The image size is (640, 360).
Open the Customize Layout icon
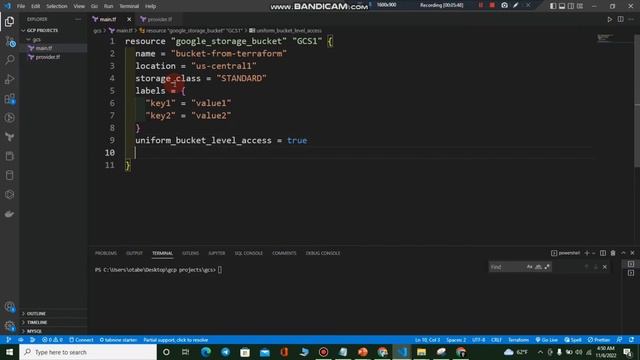[580, 6]
